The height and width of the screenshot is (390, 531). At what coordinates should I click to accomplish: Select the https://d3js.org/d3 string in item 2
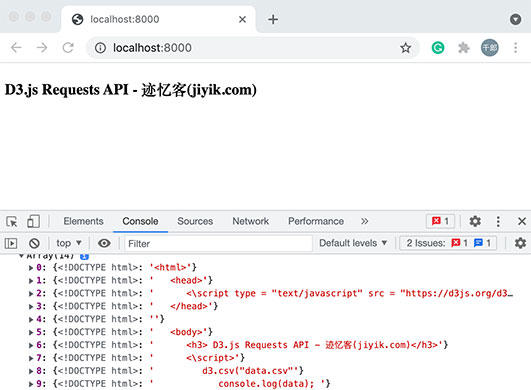click(x=456, y=293)
